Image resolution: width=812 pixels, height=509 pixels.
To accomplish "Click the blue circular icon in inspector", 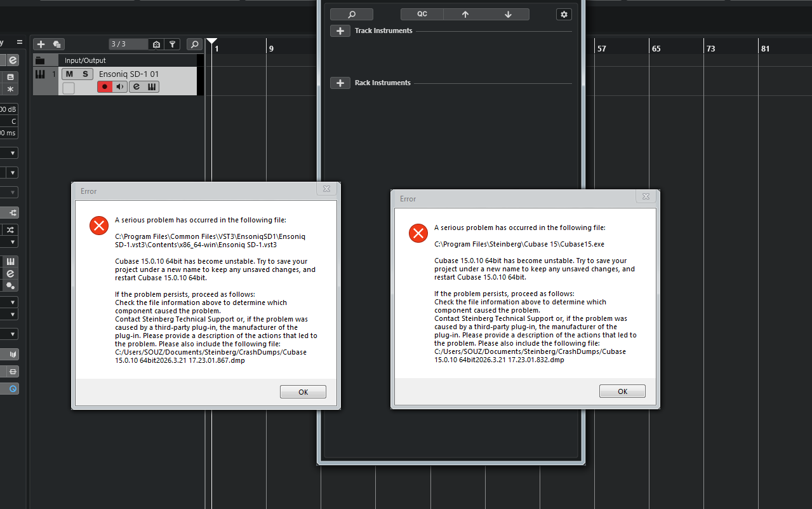I will coord(12,388).
